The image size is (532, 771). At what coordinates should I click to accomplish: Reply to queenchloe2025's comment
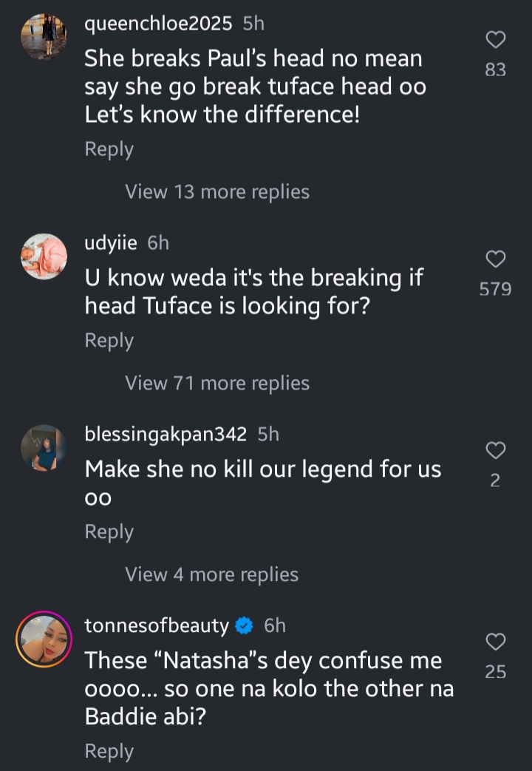pyautogui.click(x=109, y=149)
